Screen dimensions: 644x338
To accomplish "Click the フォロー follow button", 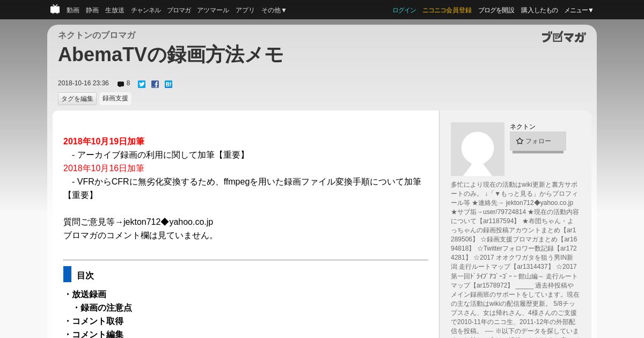I will pyautogui.click(x=538, y=141).
